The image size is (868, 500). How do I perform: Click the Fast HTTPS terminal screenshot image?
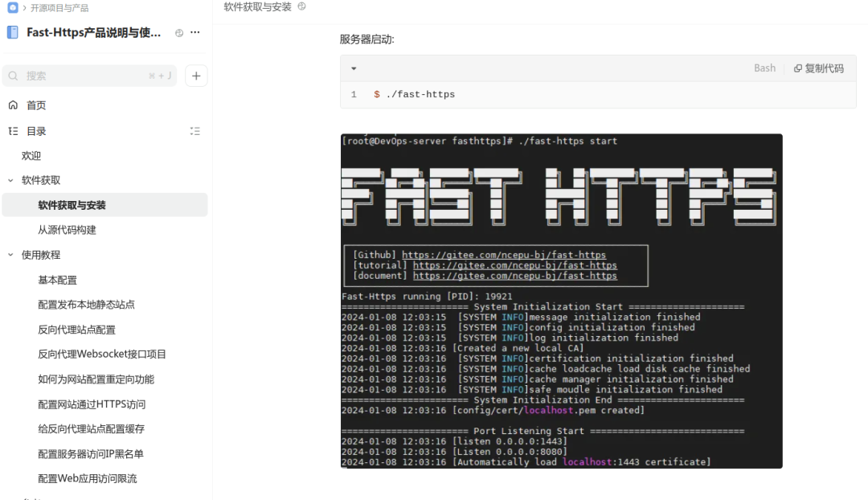pyautogui.click(x=561, y=301)
